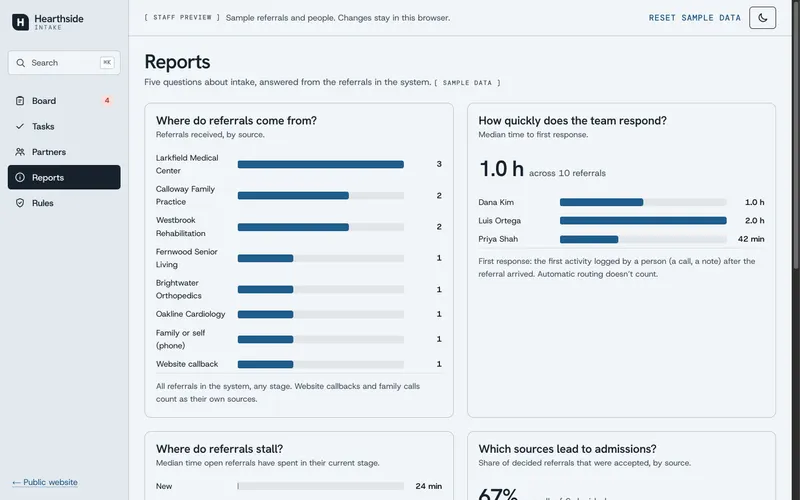
Task: Click the Westbrook Rehabilitation bar
Action: [x=320, y=227]
